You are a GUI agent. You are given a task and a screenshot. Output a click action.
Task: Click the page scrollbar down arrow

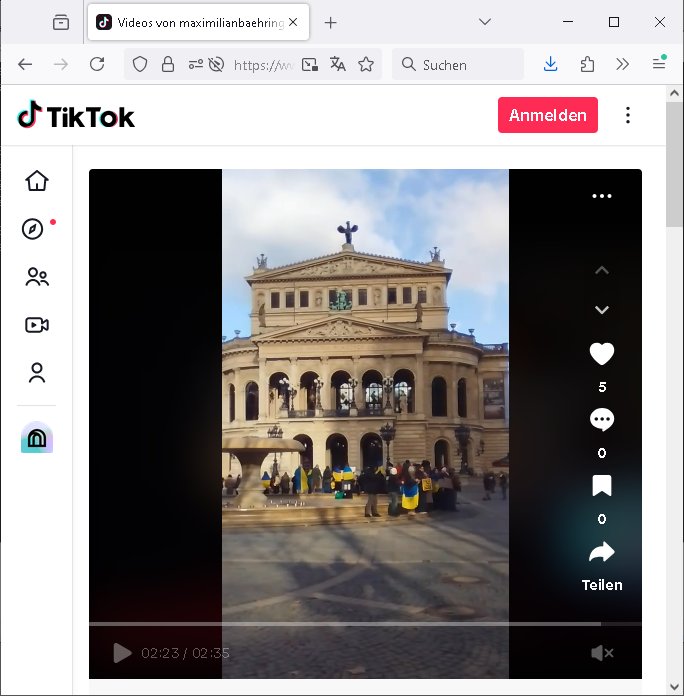[x=674, y=687]
